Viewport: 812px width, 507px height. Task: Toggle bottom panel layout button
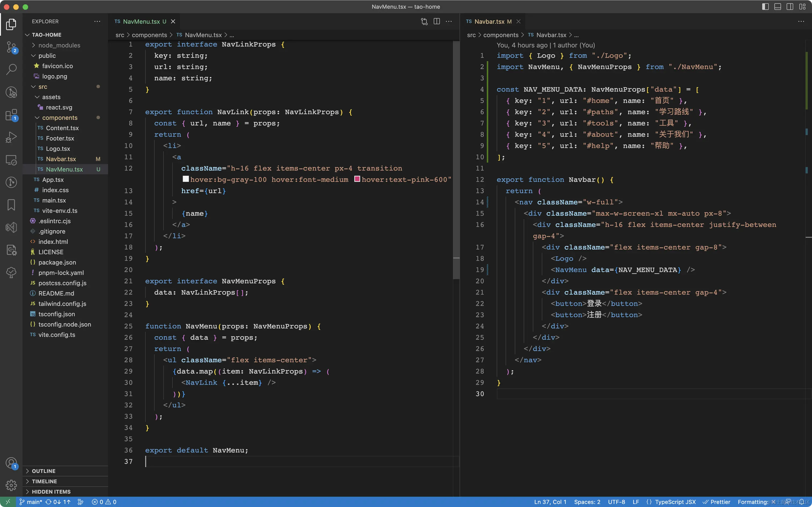[777, 7]
